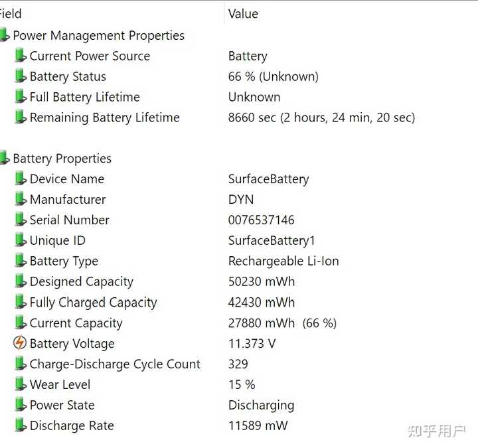
Task: Click the battery icon beside Discharge Rate
Action: coord(21,425)
